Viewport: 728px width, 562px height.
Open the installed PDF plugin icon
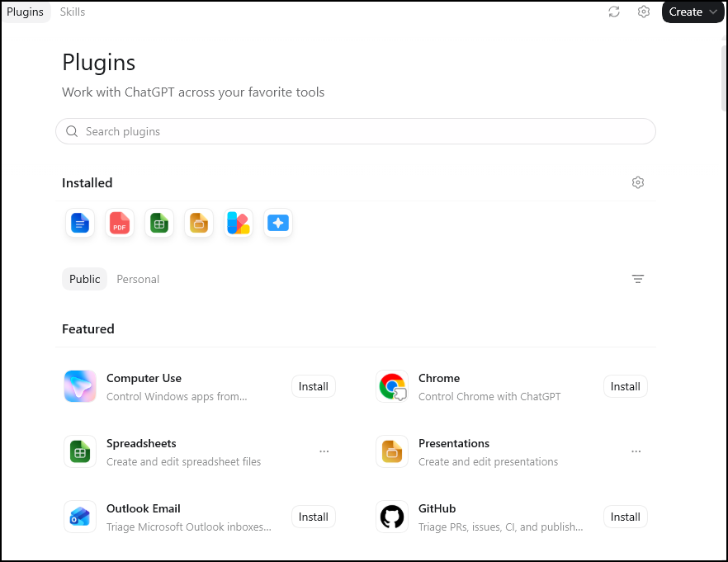click(120, 223)
